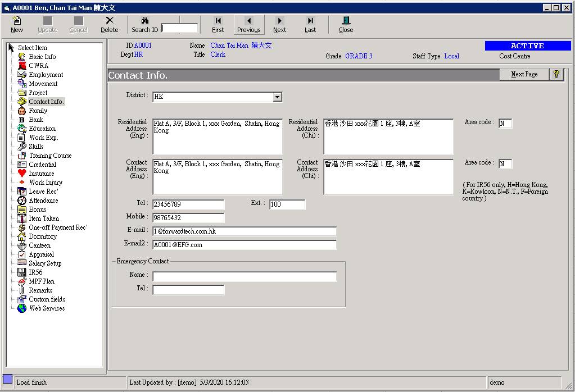Open the Project section
Image resolution: width=575 pixels, height=392 pixels.
pos(38,92)
